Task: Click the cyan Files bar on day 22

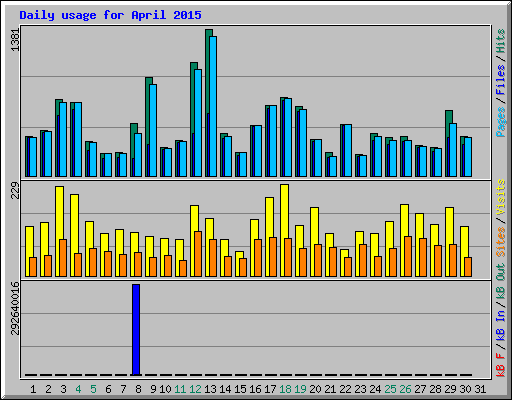Action: 348,150
